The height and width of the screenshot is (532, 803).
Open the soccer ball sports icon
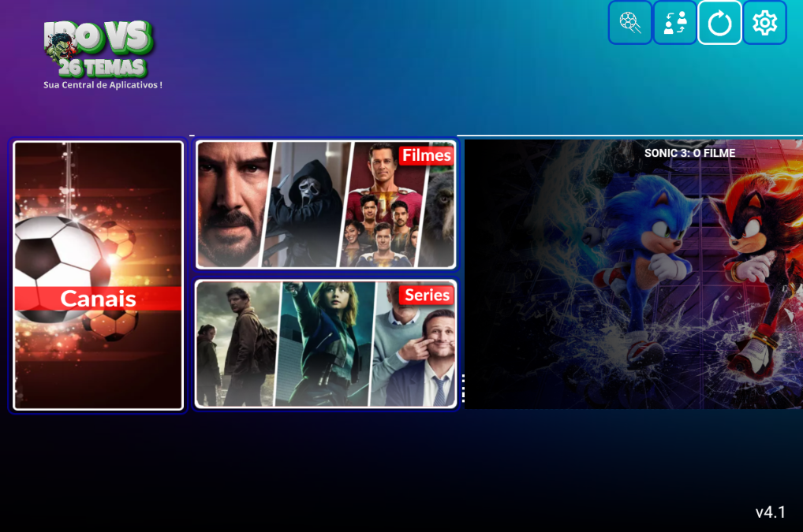(629, 23)
